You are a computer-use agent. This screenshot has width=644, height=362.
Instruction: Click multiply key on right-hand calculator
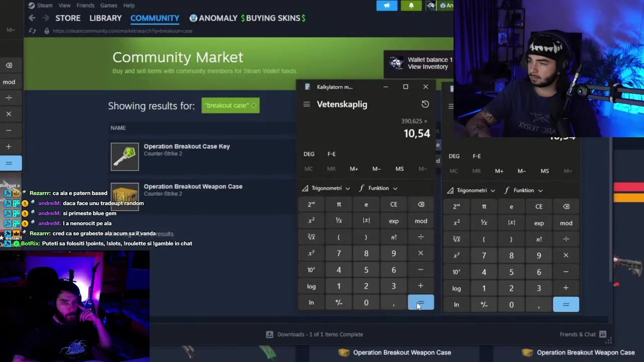point(566,255)
